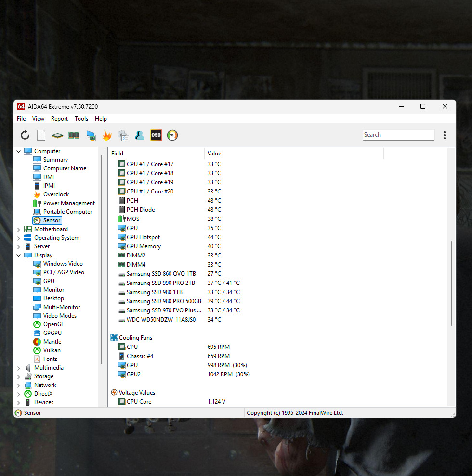Click the Portable Computer laptop icon
Screen dimensions: 472x476
click(37, 212)
